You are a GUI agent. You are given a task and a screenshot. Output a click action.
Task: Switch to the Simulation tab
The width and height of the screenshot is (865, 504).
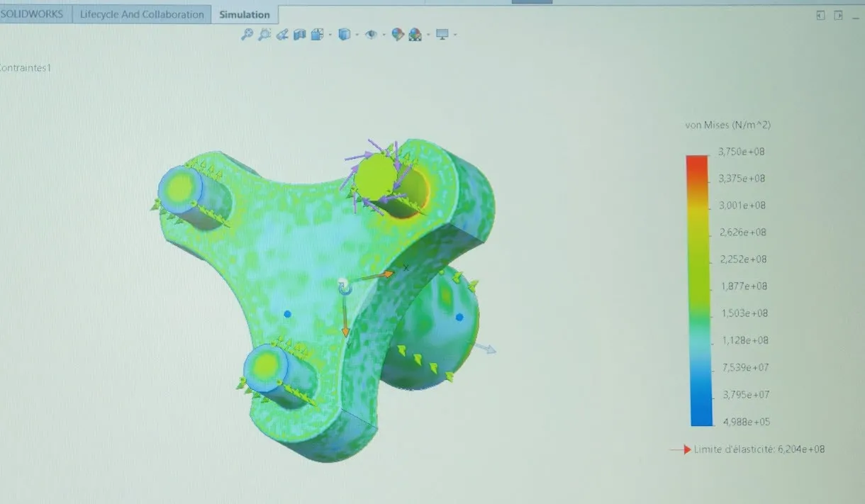click(x=244, y=14)
